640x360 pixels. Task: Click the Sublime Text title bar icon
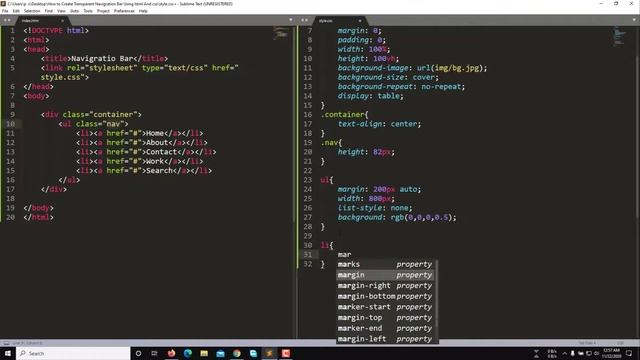click(x=3, y=4)
